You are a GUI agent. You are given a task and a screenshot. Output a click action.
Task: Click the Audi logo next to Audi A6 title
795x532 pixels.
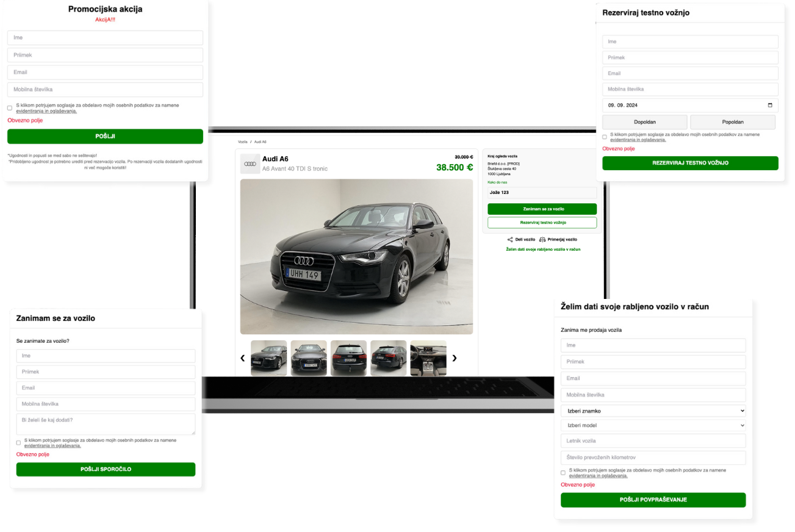click(x=250, y=164)
